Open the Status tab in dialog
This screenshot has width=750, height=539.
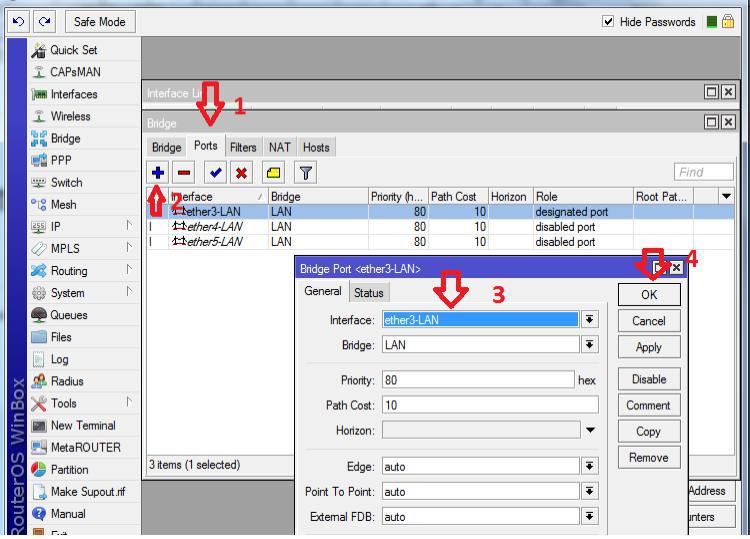coord(369,293)
